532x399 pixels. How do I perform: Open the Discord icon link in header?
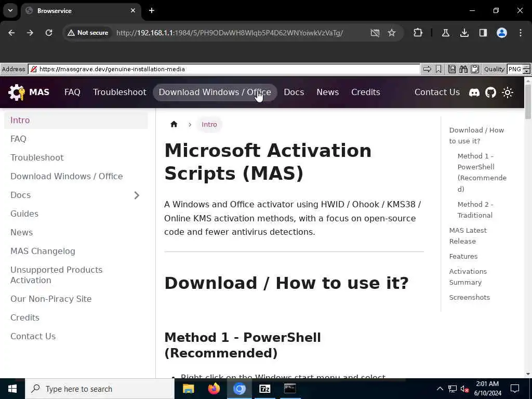click(x=474, y=92)
